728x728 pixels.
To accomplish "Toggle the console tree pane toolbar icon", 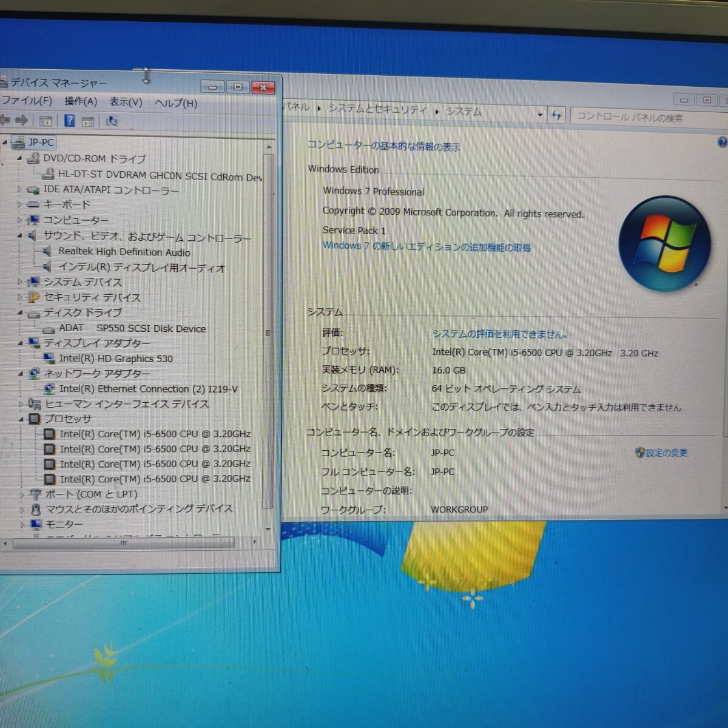I will [45, 121].
